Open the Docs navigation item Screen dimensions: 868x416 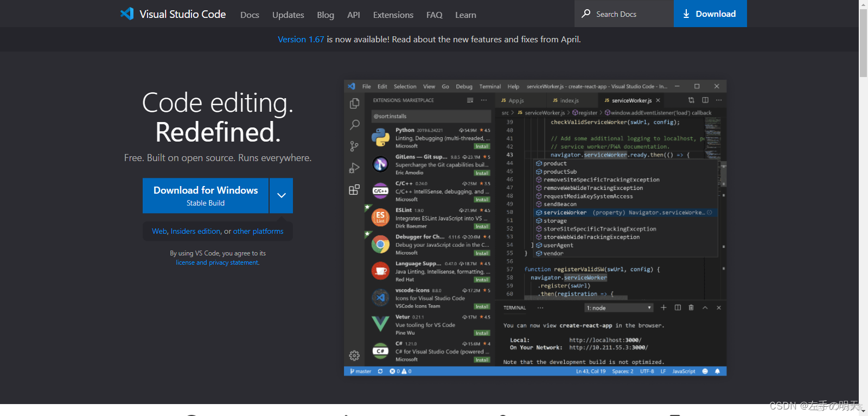coord(250,15)
